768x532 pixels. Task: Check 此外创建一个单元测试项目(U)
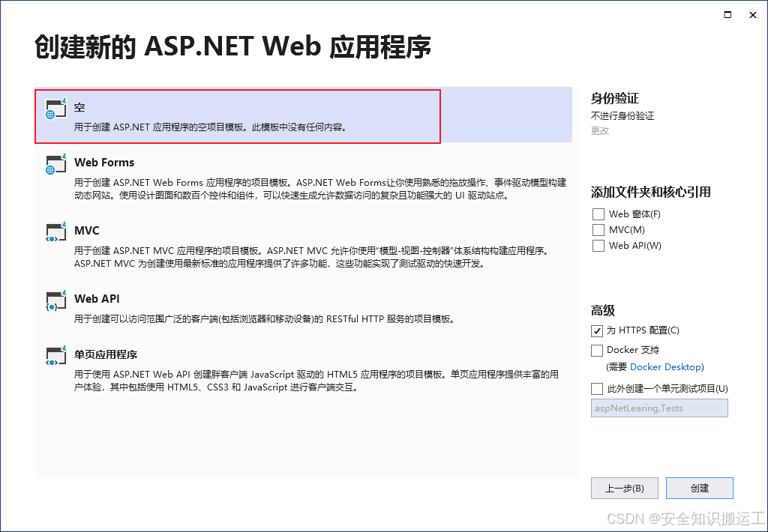click(x=596, y=389)
